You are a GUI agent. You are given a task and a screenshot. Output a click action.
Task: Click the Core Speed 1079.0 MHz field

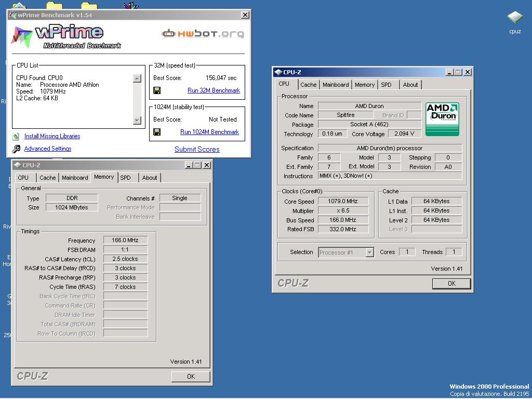(x=343, y=201)
